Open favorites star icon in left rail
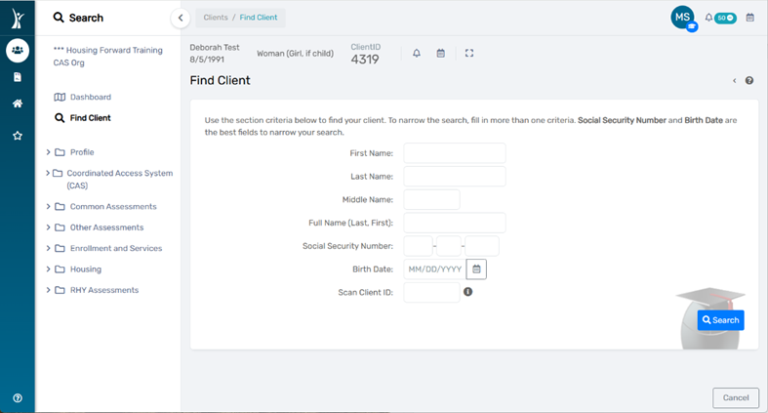Viewport: 768px width, 413px height. click(x=17, y=135)
